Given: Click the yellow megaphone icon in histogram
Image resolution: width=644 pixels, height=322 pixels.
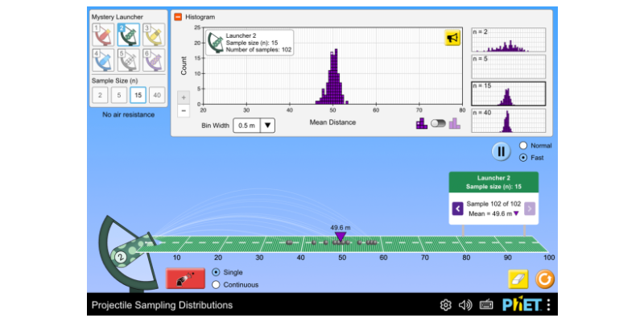Looking at the screenshot, I should [x=452, y=38].
